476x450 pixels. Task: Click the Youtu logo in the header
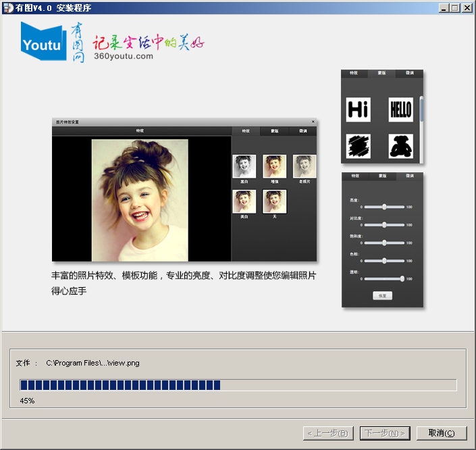point(43,42)
